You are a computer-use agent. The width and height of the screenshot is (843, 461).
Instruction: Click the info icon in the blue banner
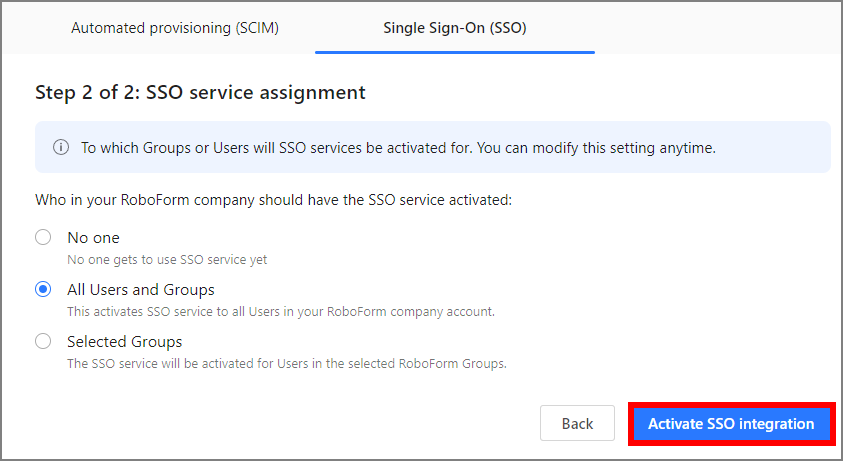pos(61,148)
